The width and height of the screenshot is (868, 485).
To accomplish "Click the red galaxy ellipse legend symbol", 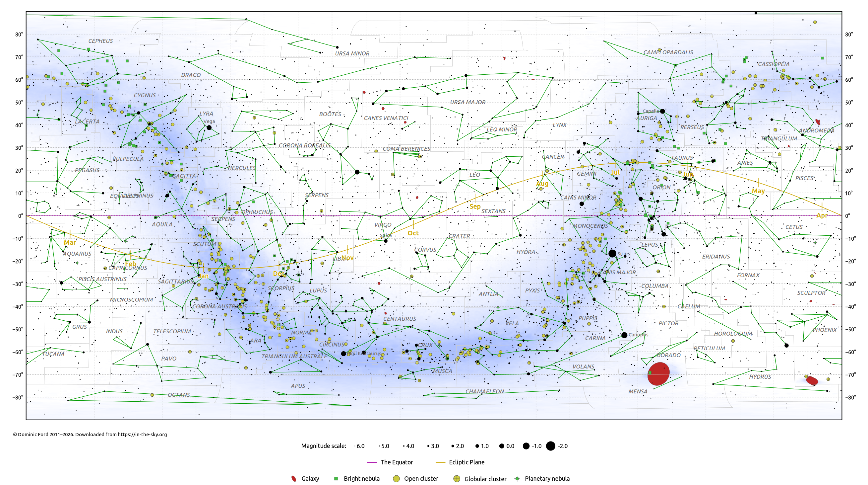I will pyautogui.click(x=293, y=478).
